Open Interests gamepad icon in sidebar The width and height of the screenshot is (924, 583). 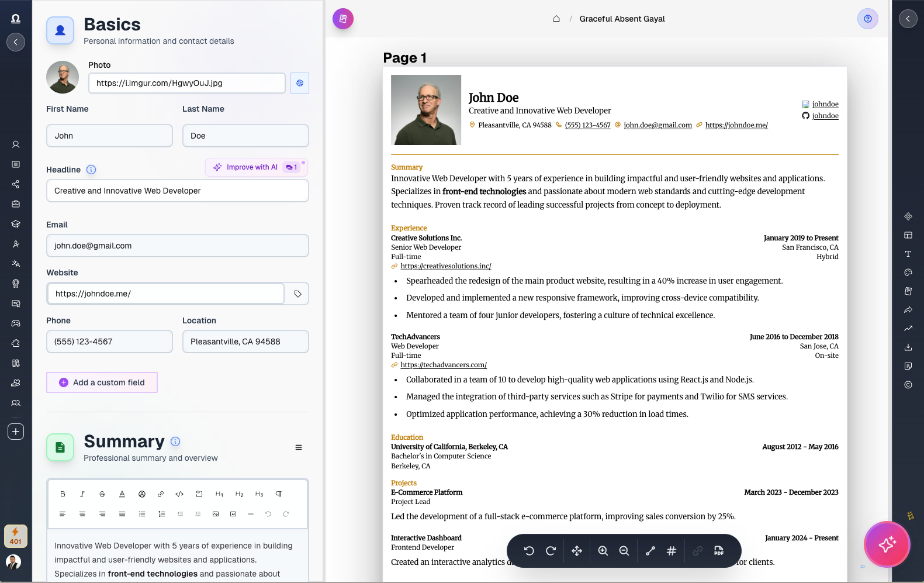point(16,323)
